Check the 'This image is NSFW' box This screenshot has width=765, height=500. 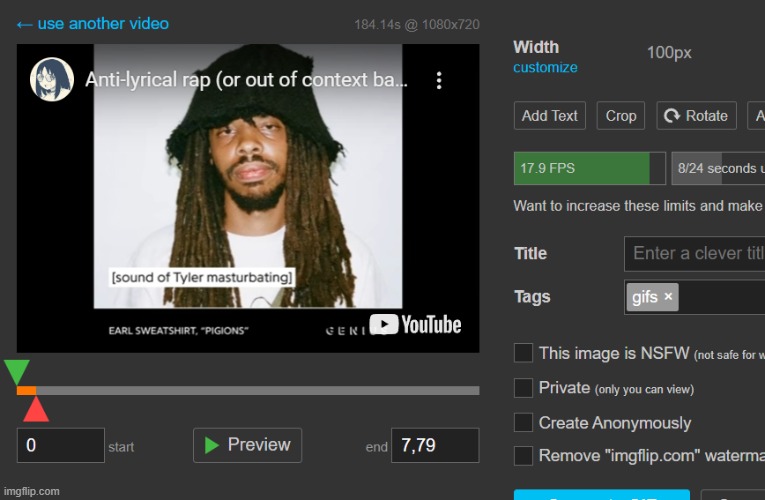(x=523, y=353)
